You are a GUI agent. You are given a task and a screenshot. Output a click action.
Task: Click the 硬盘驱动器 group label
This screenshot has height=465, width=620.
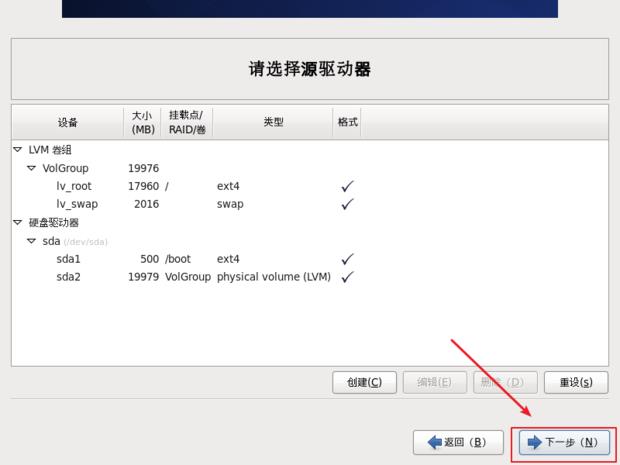coord(54,223)
